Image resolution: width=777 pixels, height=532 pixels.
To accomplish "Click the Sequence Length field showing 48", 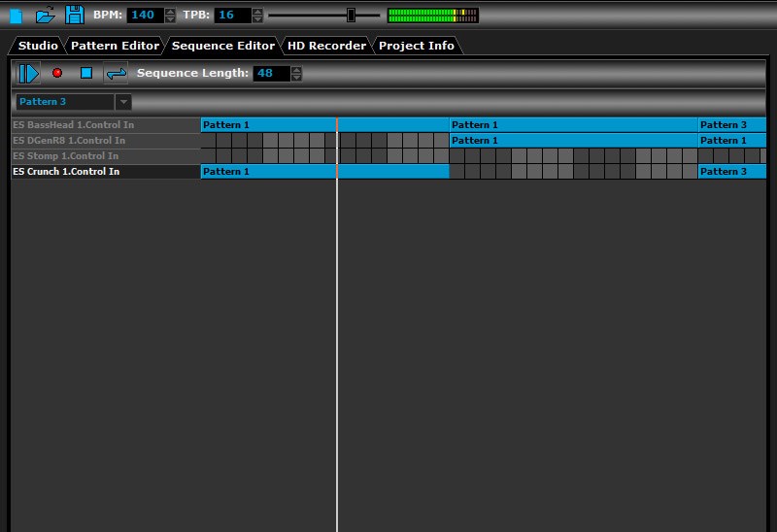I will click(272, 74).
